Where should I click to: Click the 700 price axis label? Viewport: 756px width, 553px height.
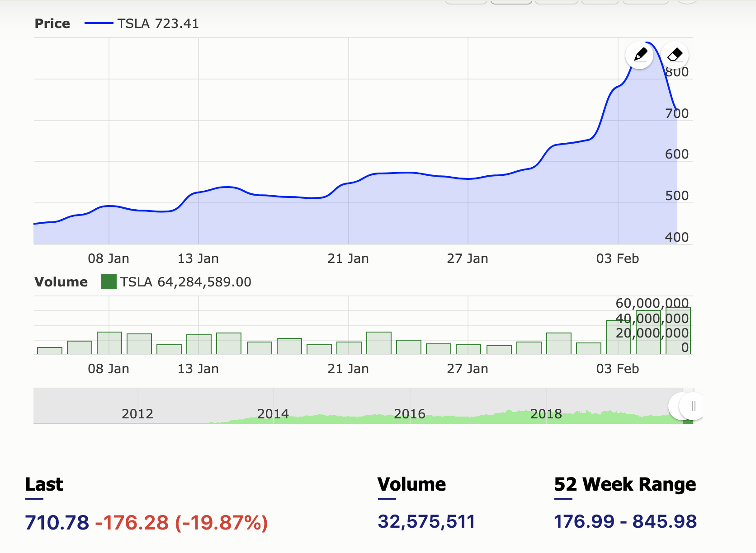676,113
